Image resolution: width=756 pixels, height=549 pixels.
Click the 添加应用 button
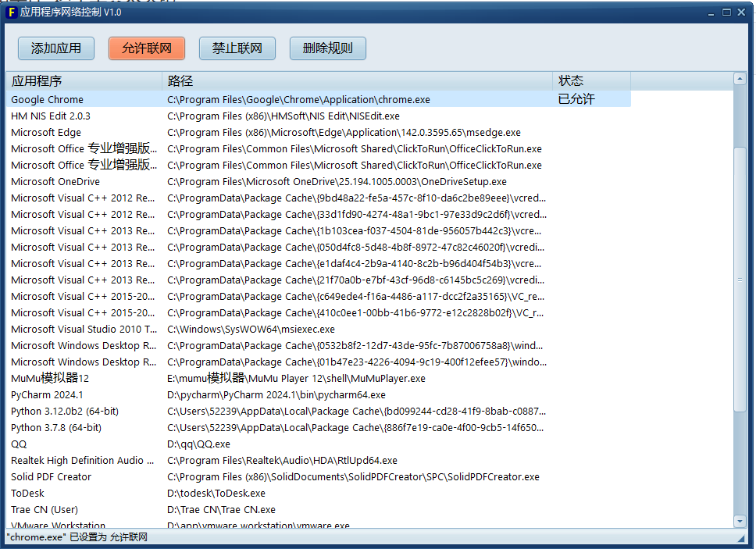click(55, 48)
